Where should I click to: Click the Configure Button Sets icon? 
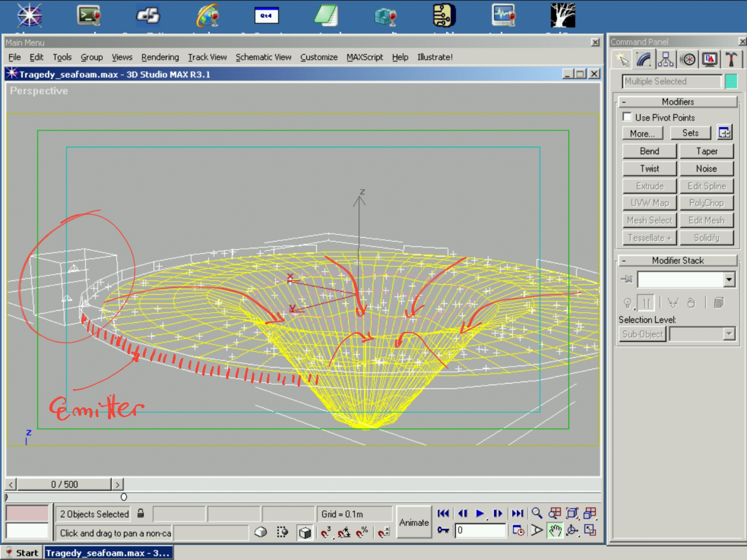(724, 133)
